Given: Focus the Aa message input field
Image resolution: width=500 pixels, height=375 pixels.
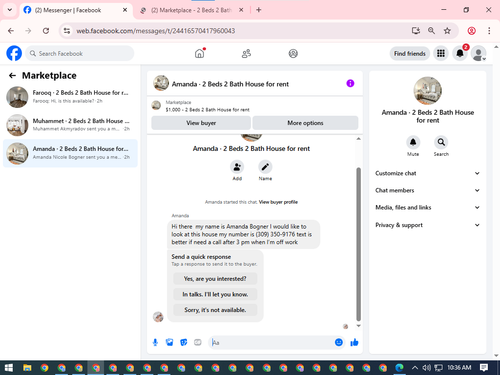Looking at the screenshot, I should pyautogui.click(x=271, y=342).
